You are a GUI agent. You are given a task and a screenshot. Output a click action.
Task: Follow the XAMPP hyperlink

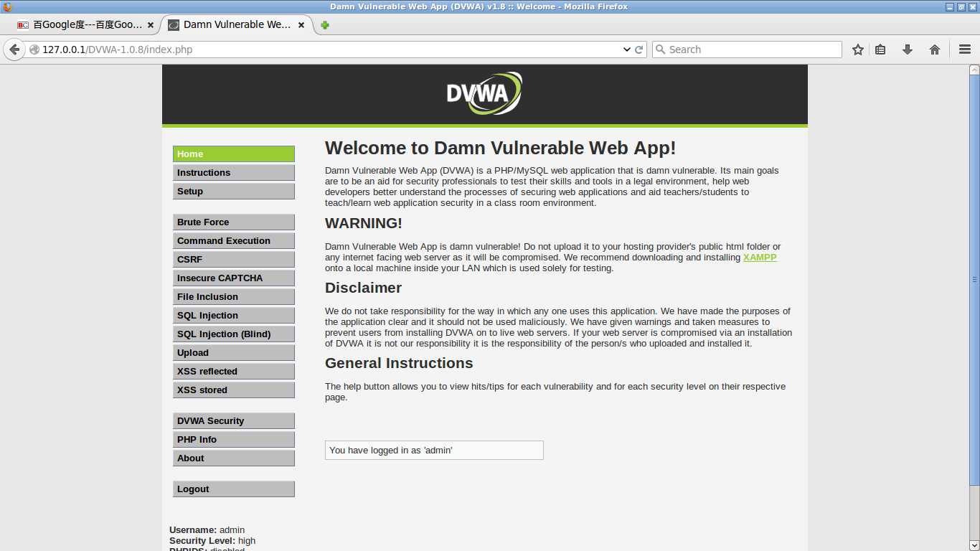(x=760, y=258)
